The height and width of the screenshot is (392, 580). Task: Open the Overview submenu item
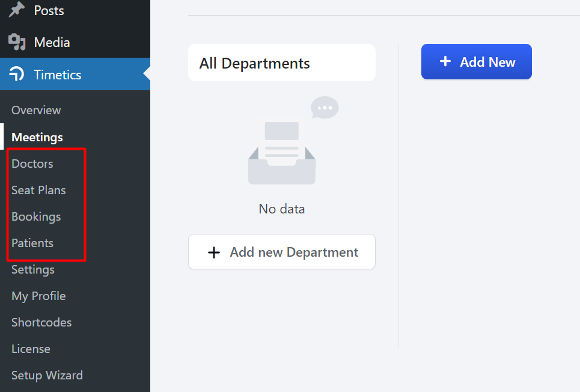[x=36, y=110]
